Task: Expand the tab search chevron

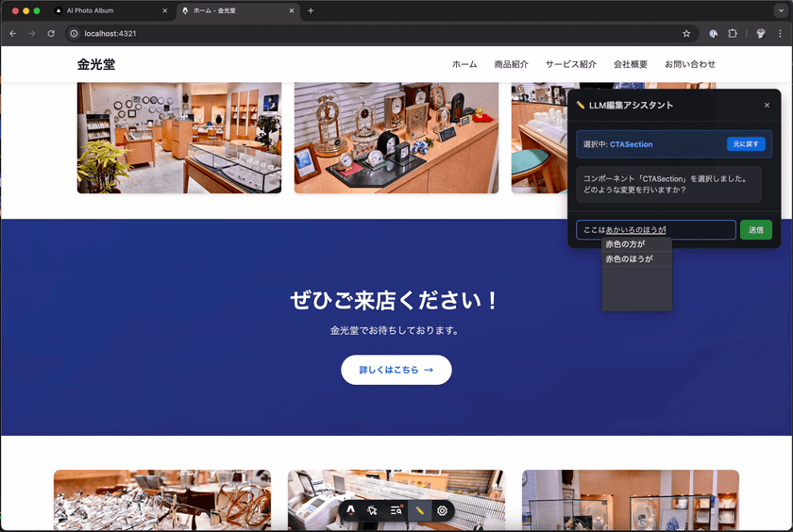Action: click(x=781, y=10)
